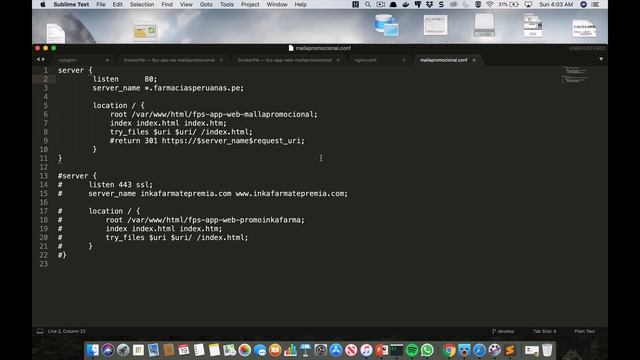Image resolution: width=640 pixels, height=360 pixels.
Task: Open WhatsApp from the Dock
Action: pyautogui.click(x=427, y=350)
